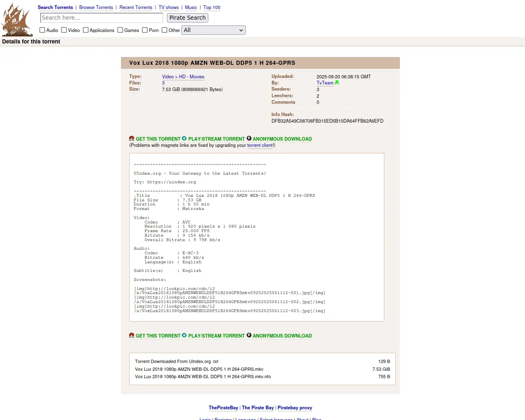Click the top play/stream torrent icon
Screen dimensions: 525x420
(184, 139)
